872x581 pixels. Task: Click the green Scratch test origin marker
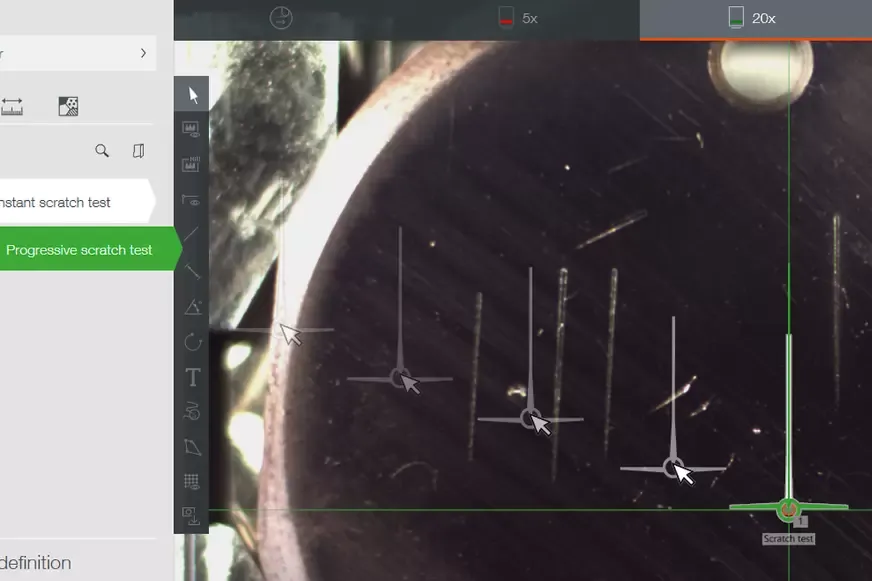click(788, 508)
